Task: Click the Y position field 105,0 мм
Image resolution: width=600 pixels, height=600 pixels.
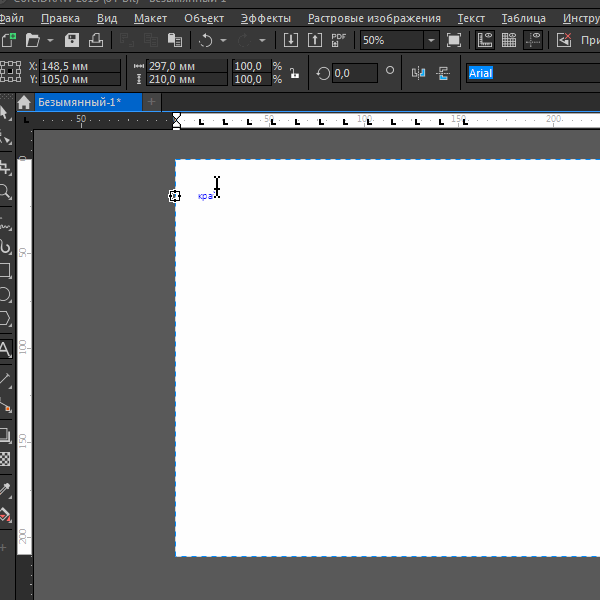Action: click(x=80, y=79)
